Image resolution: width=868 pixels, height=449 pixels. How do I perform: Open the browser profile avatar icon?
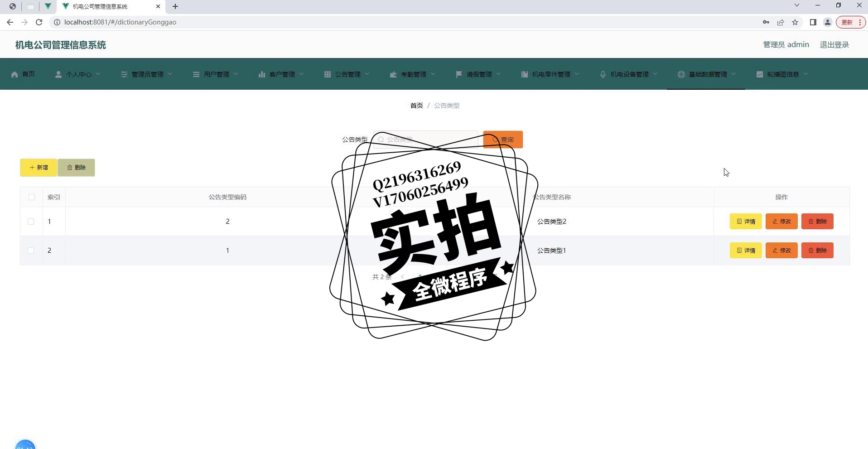click(x=828, y=22)
